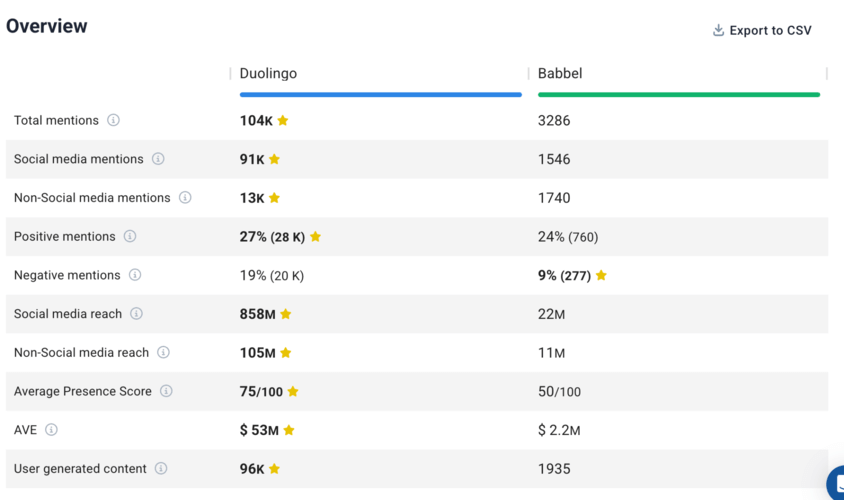This screenshot has height=500, width=844.
Task: Click Duolingo's $ 53M AVE value
Action: (x=259, y=430)
